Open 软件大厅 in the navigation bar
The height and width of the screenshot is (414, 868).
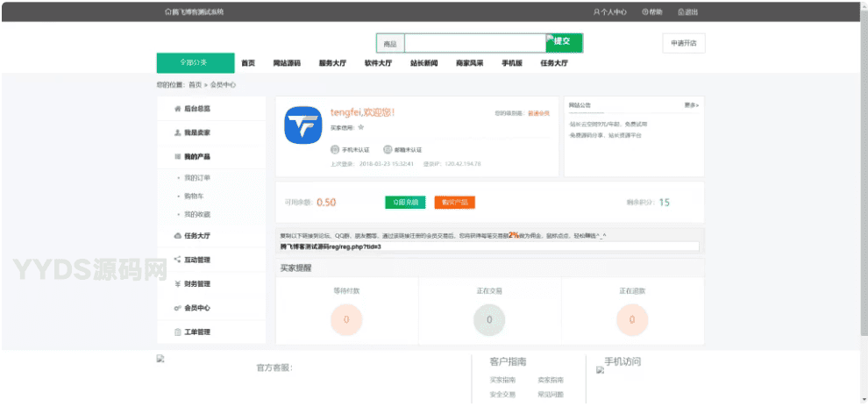[378, 63]
